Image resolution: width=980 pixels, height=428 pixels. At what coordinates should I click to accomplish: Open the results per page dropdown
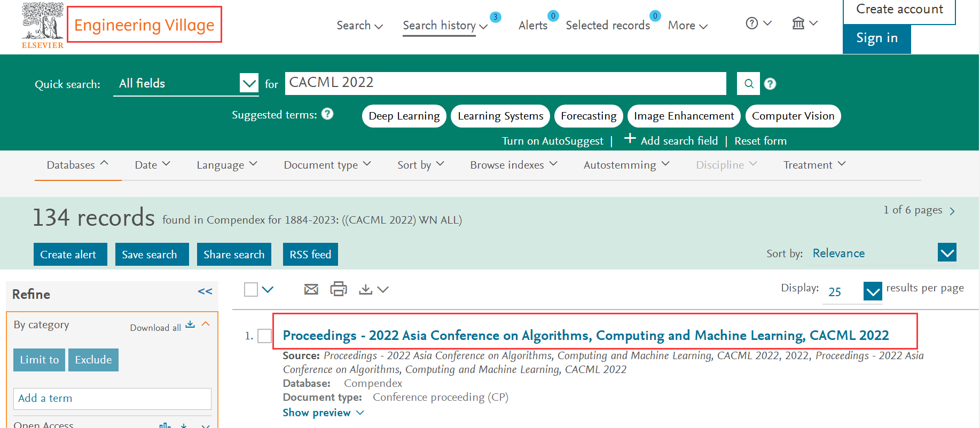pos(873,291)
